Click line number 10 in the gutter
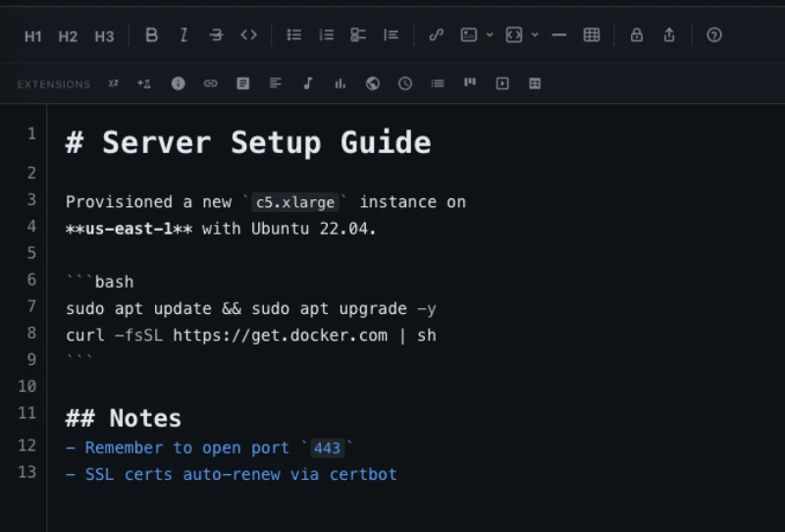This screenshot has width=785, height=532. pos(27,386)
